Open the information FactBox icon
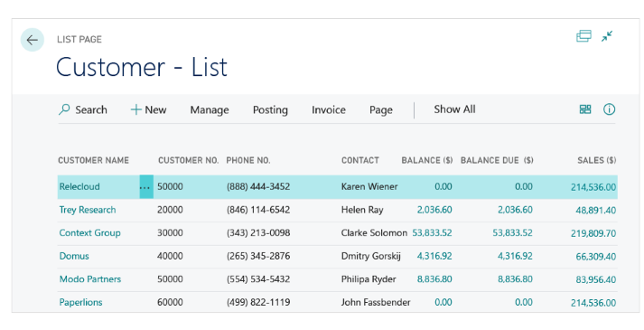Screen dimensions: 644x330 (x=609, y=109)
